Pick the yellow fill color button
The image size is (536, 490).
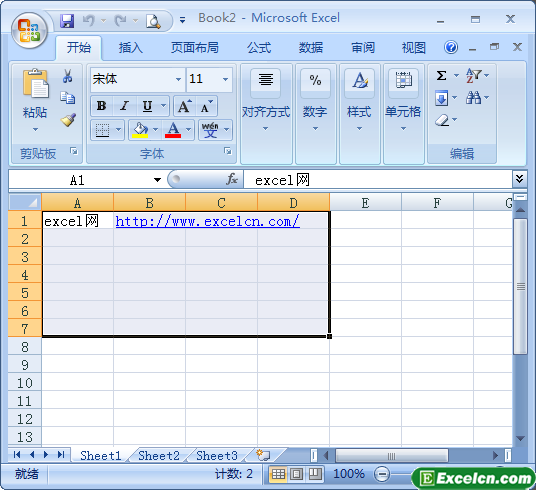(140, 130)
